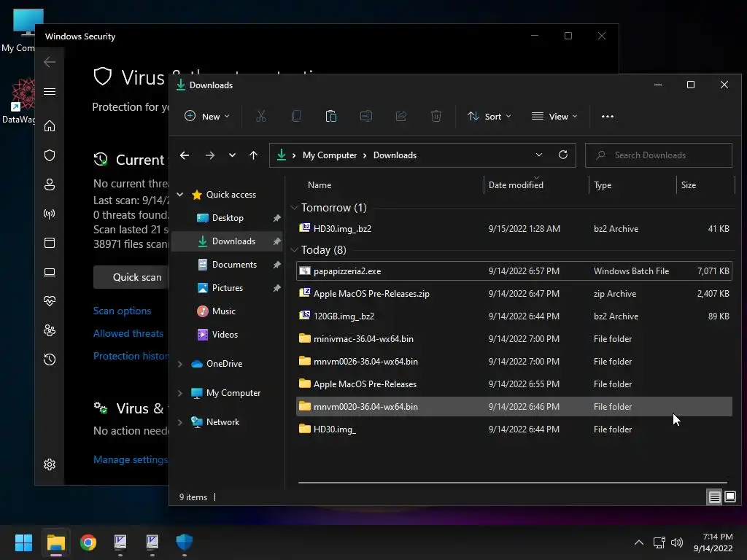
Task: Click the Share icon in Explorer toolbar
Action: point(401,116)
